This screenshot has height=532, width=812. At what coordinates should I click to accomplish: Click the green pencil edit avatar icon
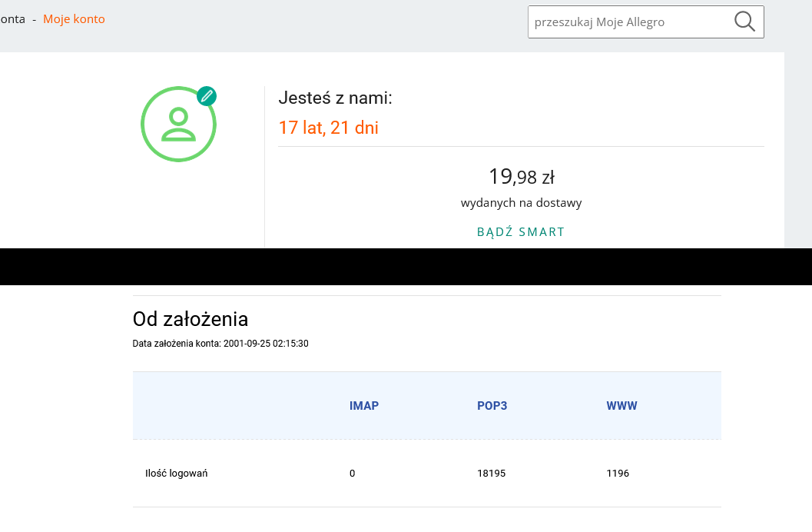click(206, 96)
